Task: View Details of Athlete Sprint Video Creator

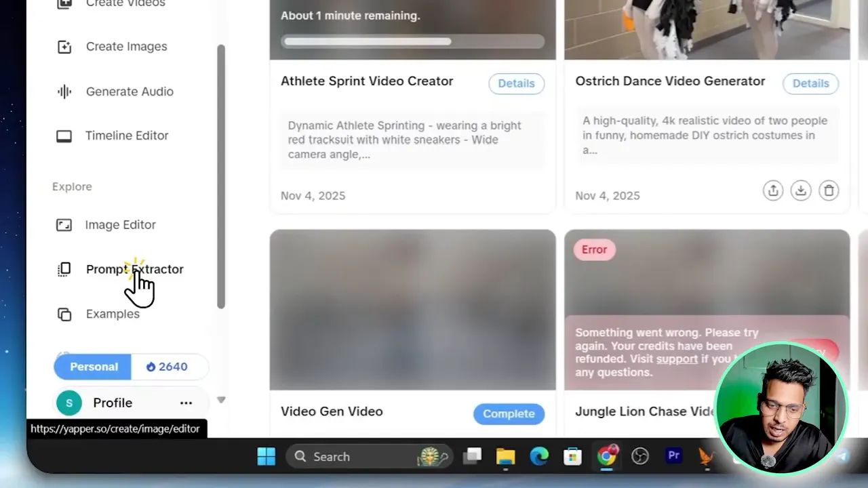Action: pos(516,83)
